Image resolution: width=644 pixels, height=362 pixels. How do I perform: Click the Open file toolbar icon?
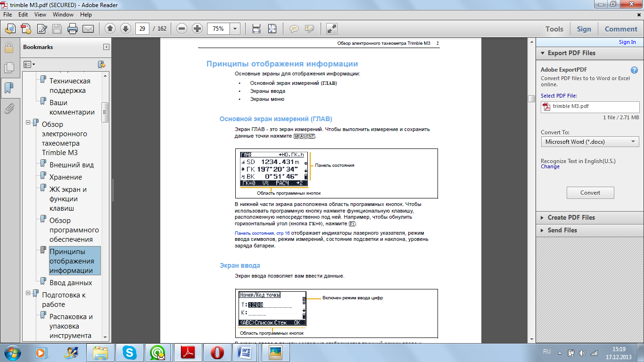click(x=10, y=29)
